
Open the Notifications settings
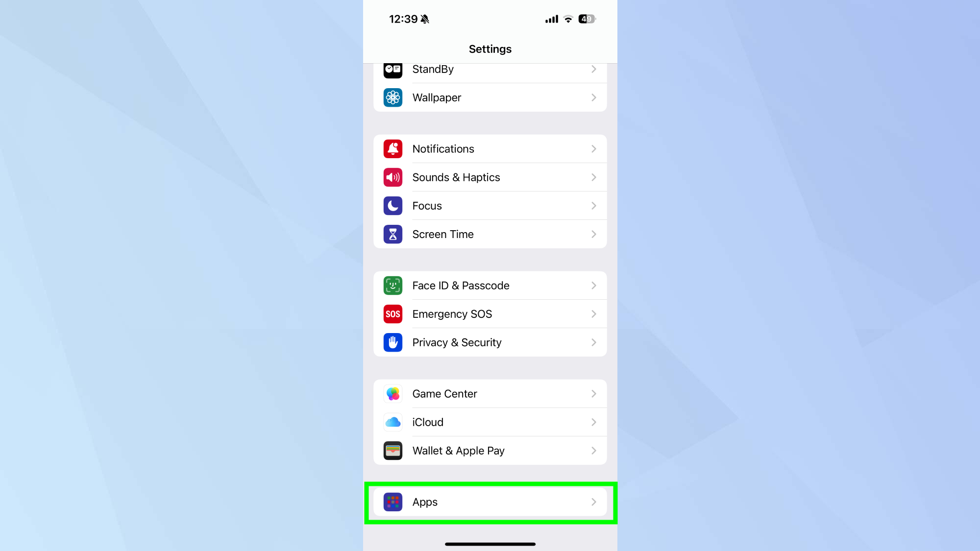[x=490, y=149]
